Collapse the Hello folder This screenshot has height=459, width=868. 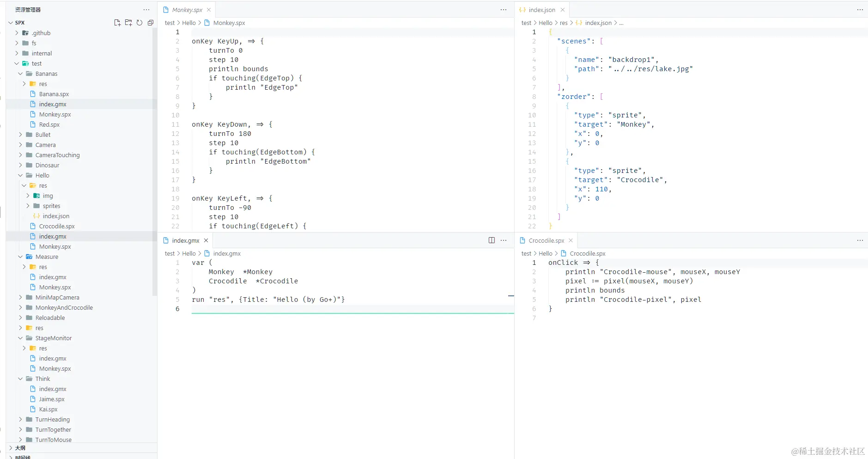(x=20, y=175)
